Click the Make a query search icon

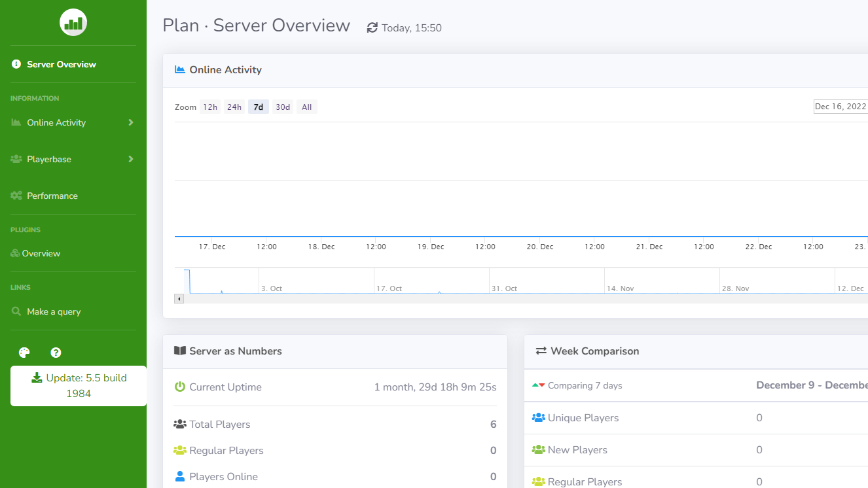pos(16,311)
